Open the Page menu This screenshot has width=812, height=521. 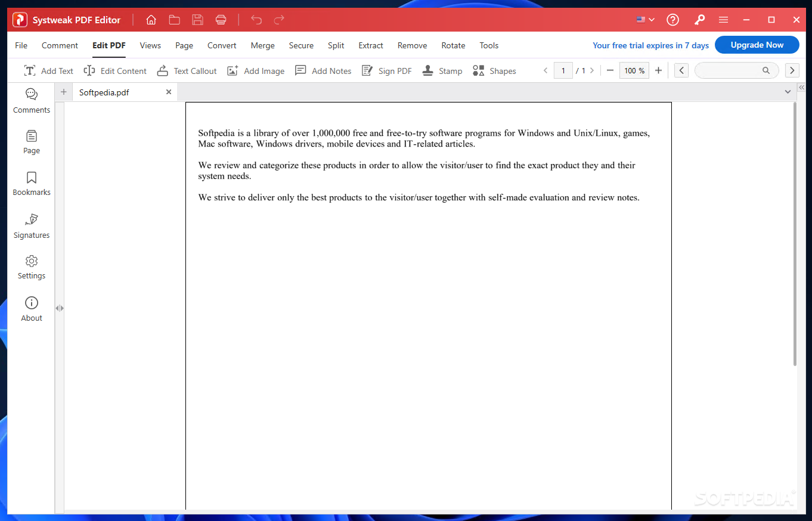(184, 45)
